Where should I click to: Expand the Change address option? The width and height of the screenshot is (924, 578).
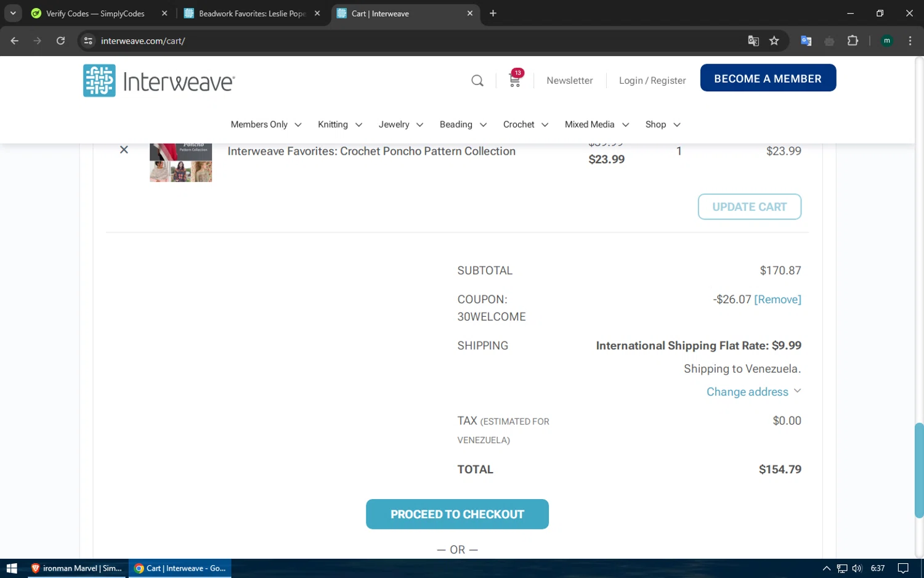(753, 392)
